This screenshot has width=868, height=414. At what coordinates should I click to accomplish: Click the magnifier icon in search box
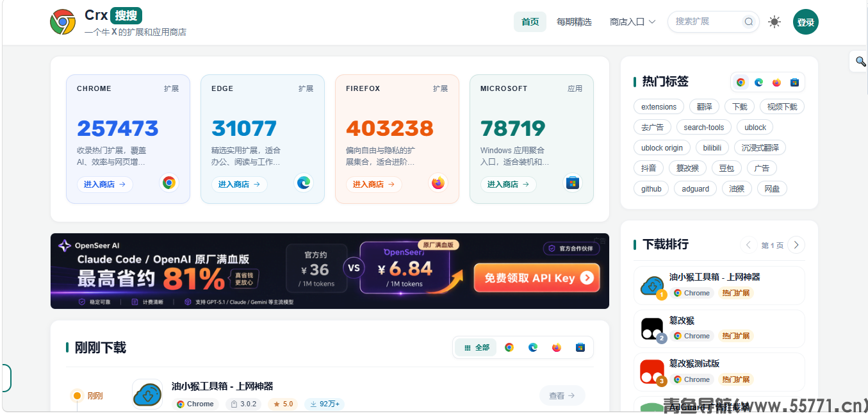[748, 22]
